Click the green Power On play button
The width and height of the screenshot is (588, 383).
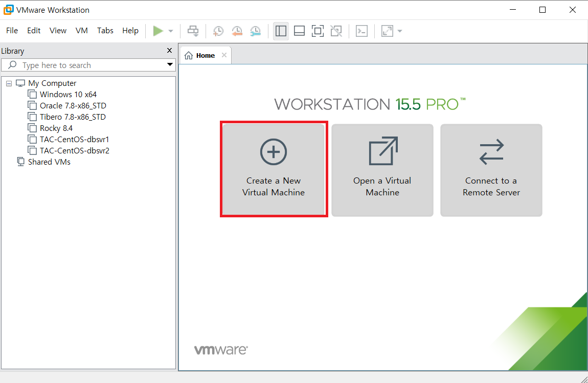pyautogui.click(x=158, y=31)
